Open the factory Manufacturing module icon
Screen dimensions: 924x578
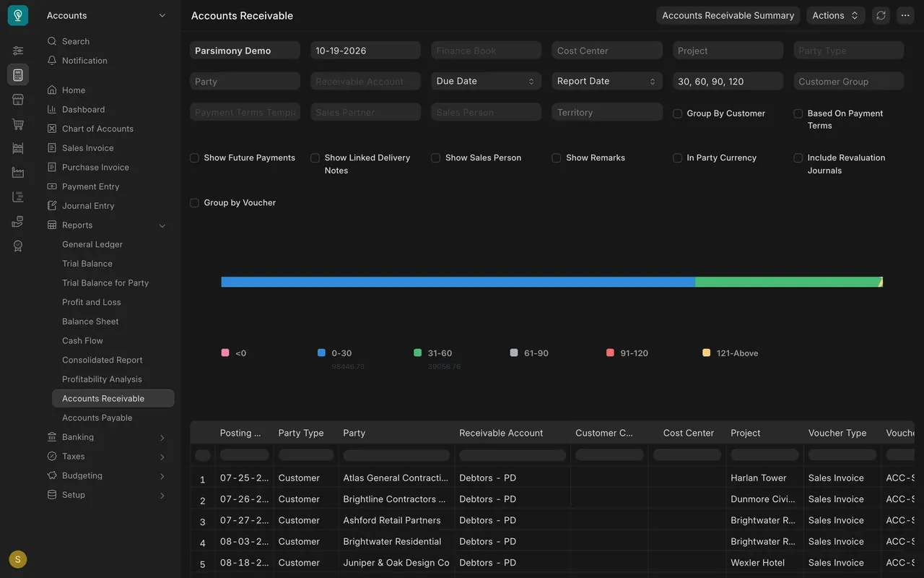(18, 173)
